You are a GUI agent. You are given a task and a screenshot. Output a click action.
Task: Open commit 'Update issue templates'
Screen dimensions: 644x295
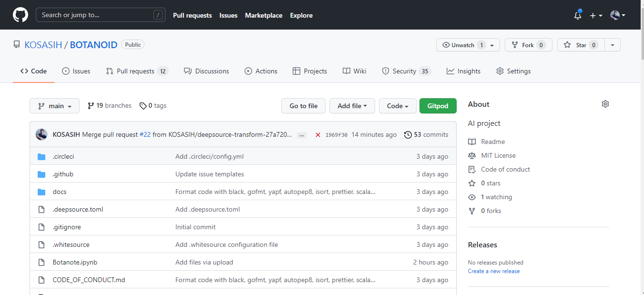coord(210,174)
